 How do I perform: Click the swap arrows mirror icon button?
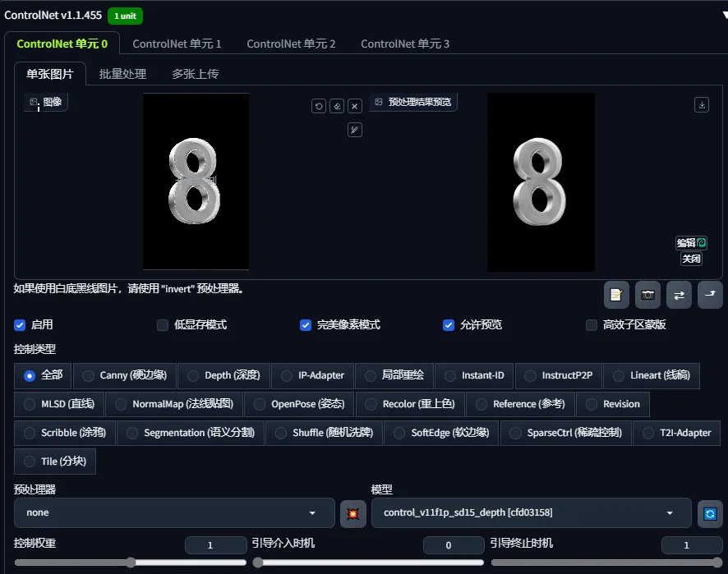click(679, 295)
